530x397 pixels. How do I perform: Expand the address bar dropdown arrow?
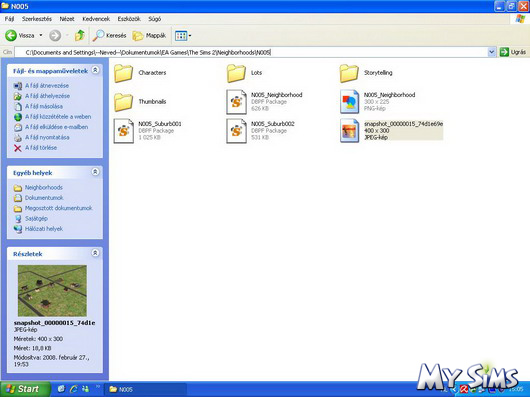click(492, 52)
